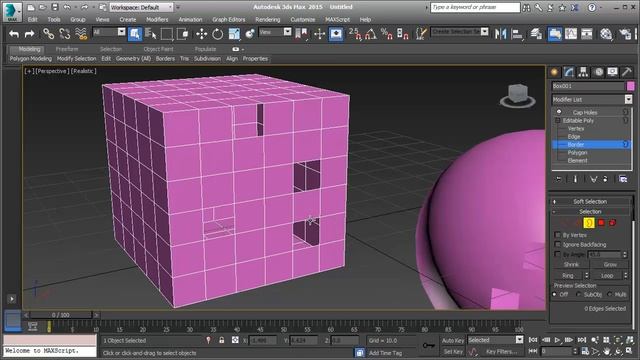Open the Rendering menu
Viewport: 640px width, 360px height.
tap(268, 19)
